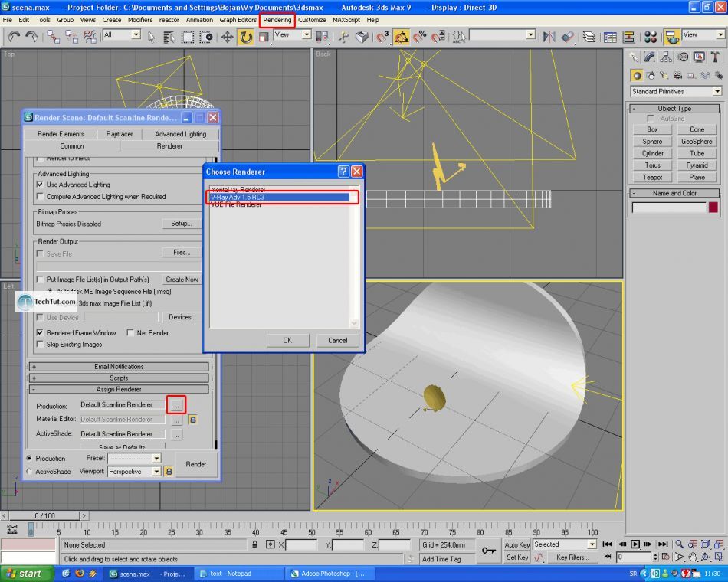Activate Select and Rotate tool
The width and height of the screenshot is (728, 582).
[246, 37]
